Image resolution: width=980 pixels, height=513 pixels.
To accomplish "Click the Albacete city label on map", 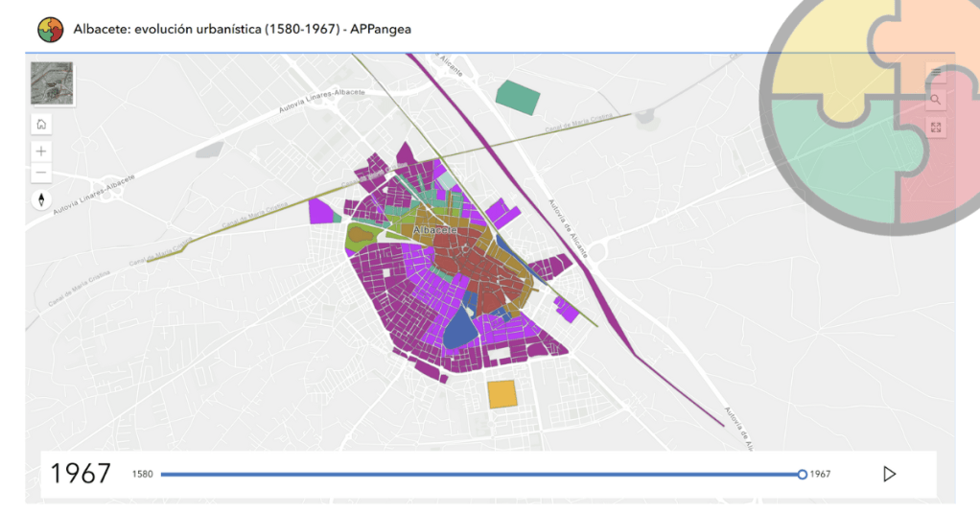I will tap(433, 231).
